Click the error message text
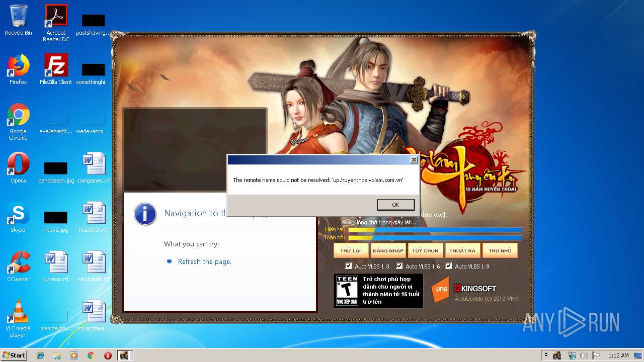This screenshot has width=644, height=362. tap(318, 180)
